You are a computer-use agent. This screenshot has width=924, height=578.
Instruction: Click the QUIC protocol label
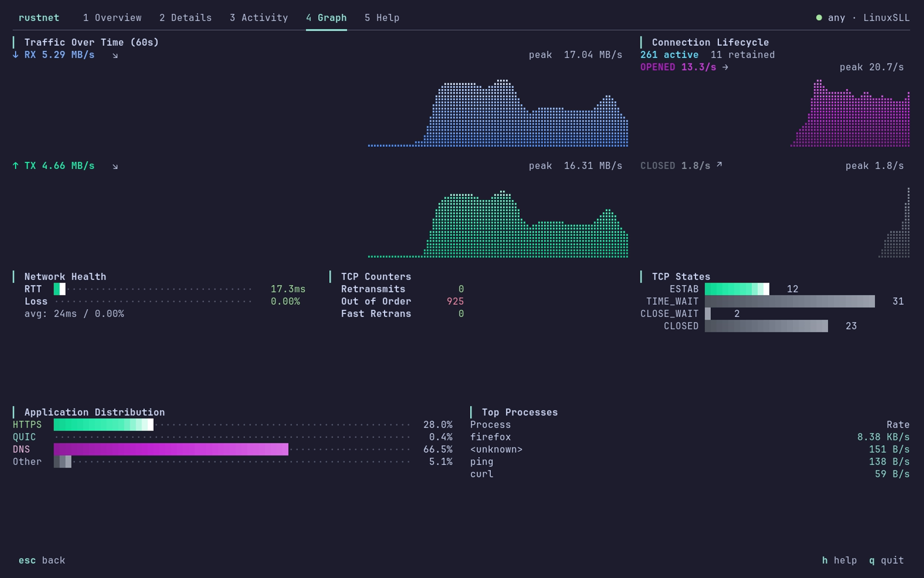24,438
